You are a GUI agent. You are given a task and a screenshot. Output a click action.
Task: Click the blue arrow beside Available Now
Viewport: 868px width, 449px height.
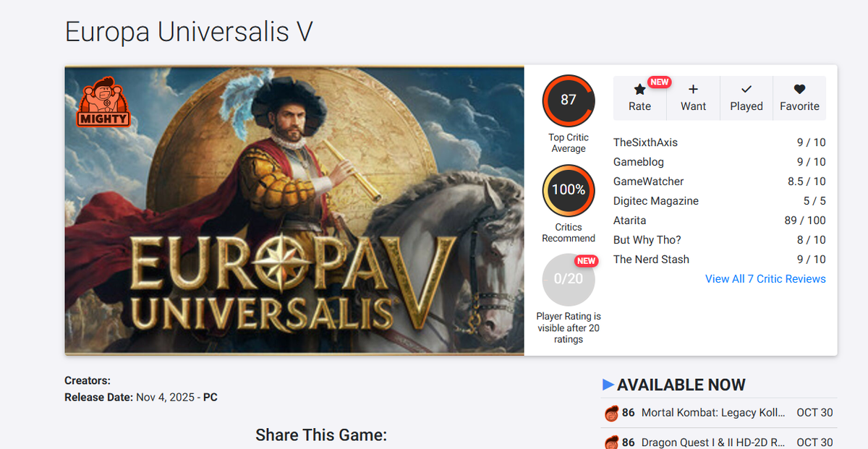coord(608,384)
